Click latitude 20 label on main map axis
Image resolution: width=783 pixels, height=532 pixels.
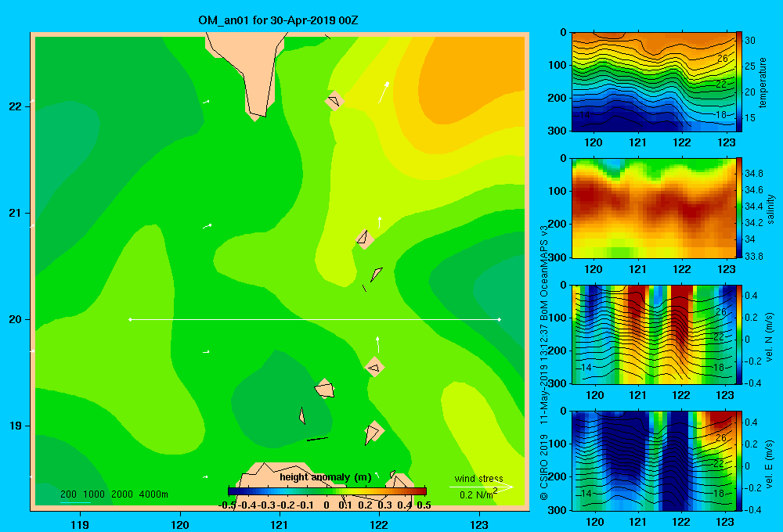[x=16, y=319]
